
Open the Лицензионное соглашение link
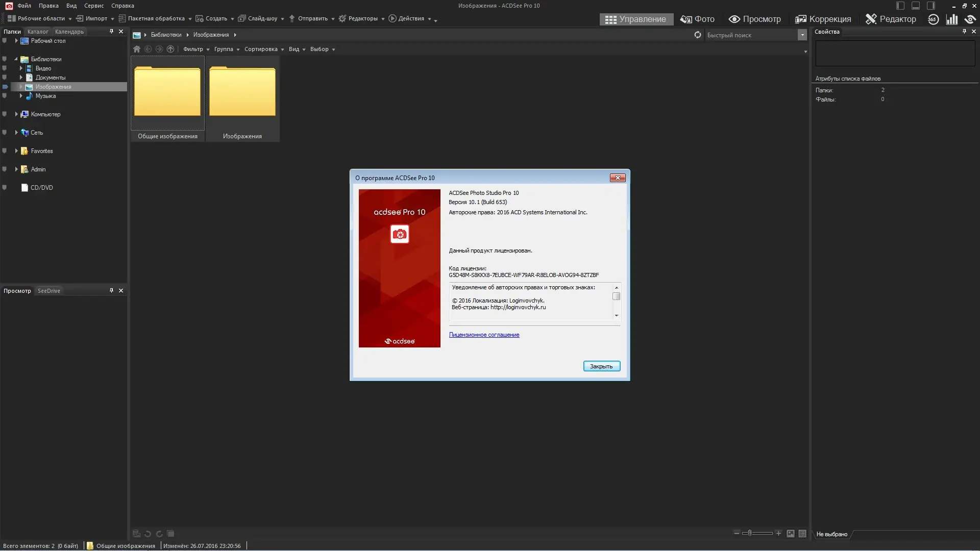(484, 335)
